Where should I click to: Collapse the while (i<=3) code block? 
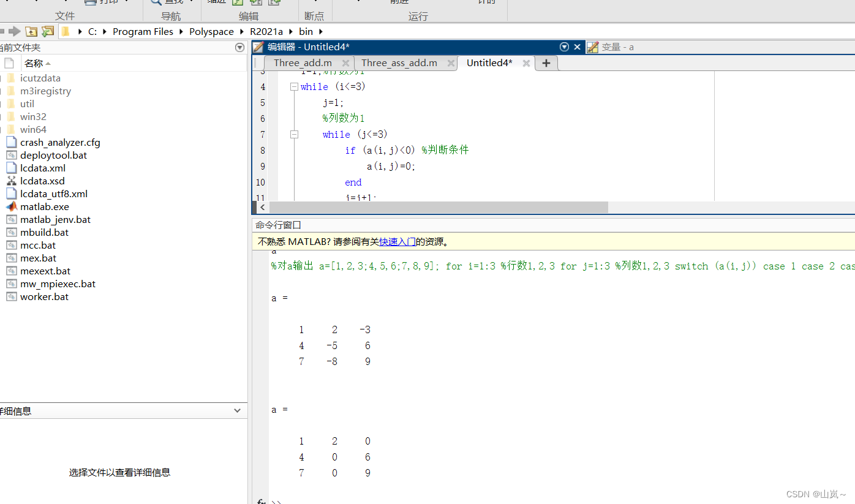coord(294,87)
